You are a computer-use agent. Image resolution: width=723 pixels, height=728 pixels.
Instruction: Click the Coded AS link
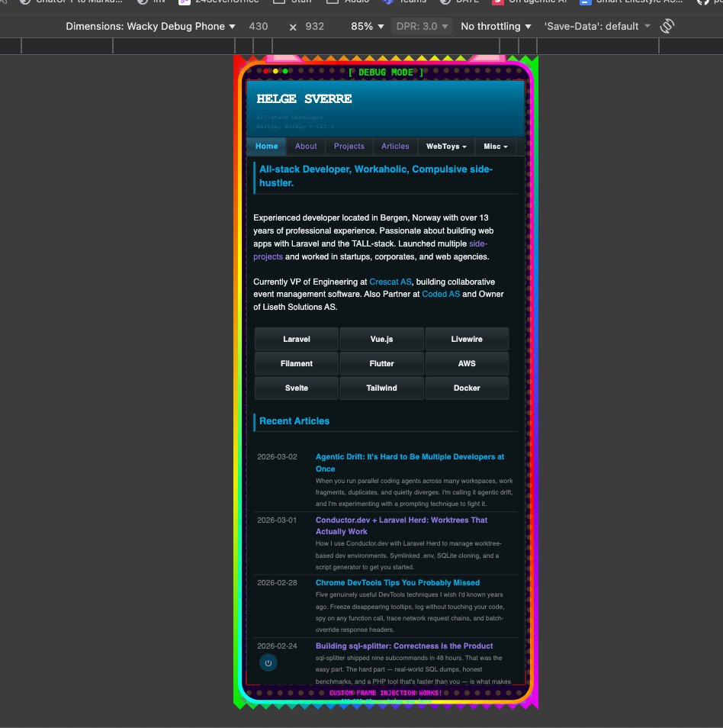[441, 294]
